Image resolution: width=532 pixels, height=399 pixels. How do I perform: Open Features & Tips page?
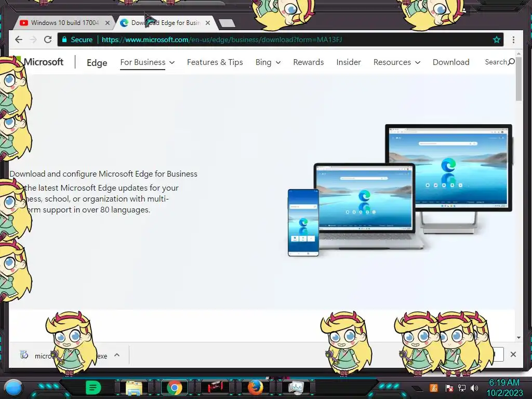tap(215, 62)
